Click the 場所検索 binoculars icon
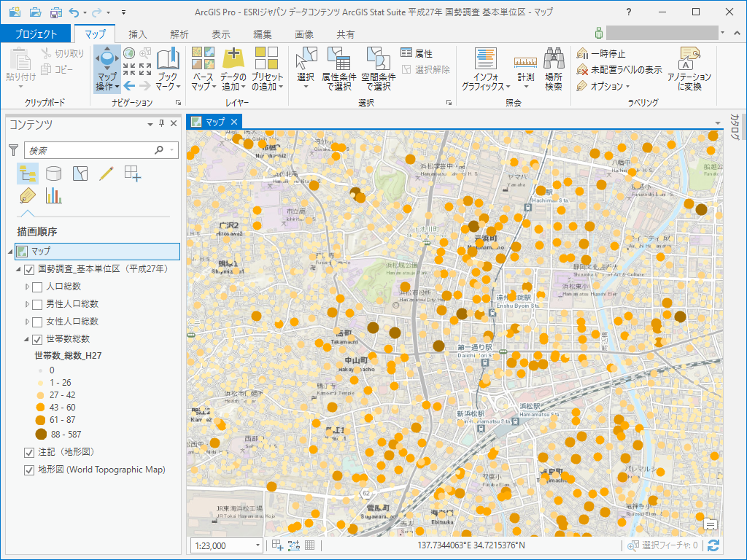747x560 pixels. click(554, 58)
